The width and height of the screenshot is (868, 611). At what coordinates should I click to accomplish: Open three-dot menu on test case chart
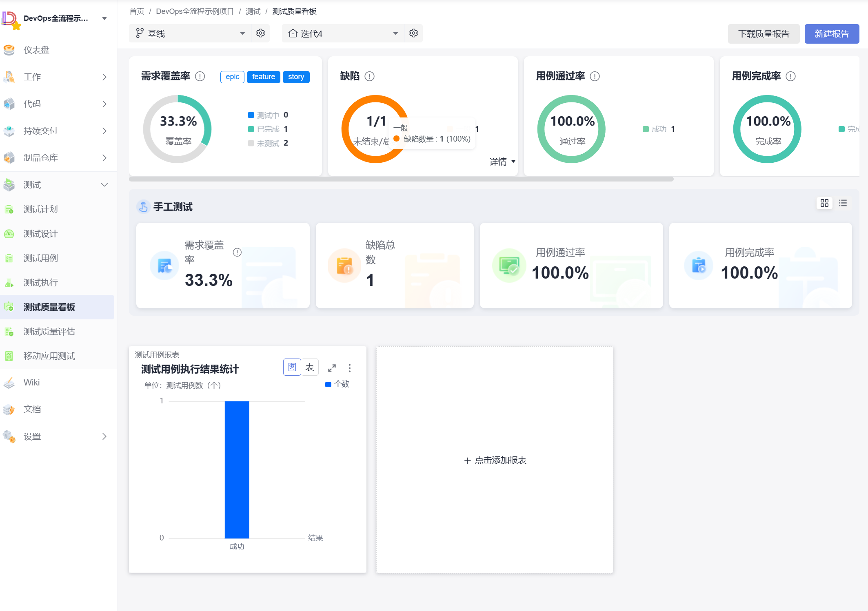pos(350,368)
